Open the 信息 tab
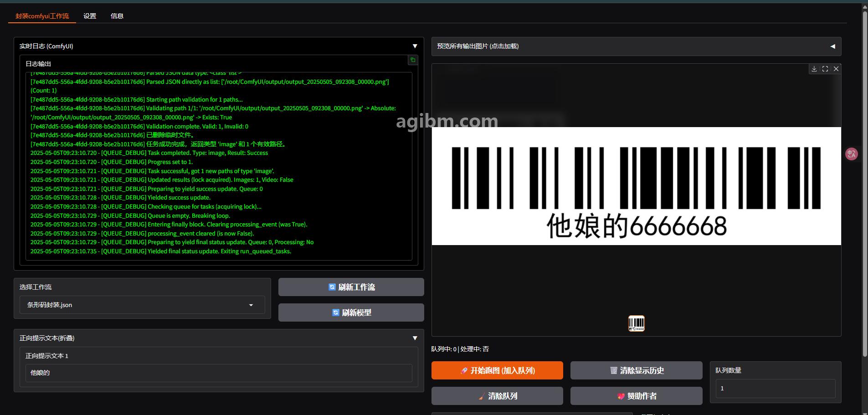The width and height of the screenshot is (868, 415). pos(117,16)
